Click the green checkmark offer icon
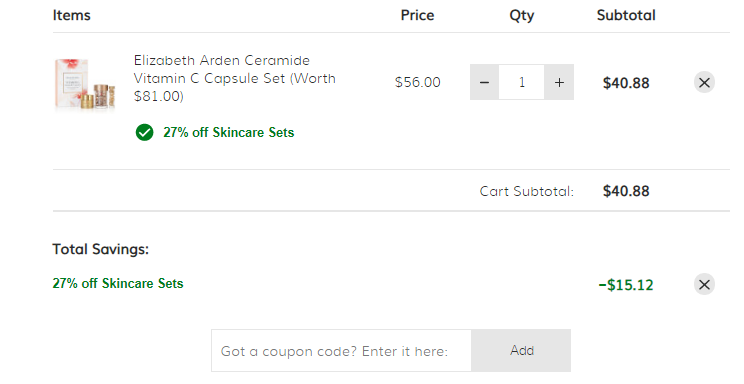744x384 pixels. [x=144, y=132]
